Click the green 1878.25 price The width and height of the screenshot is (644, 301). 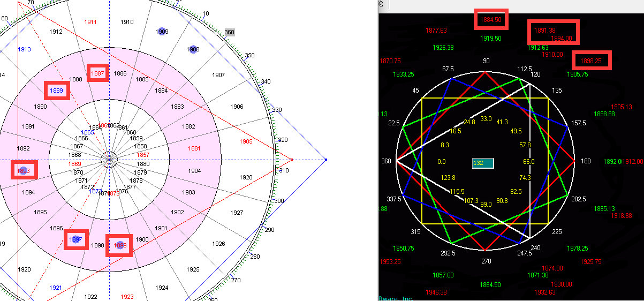577,249
